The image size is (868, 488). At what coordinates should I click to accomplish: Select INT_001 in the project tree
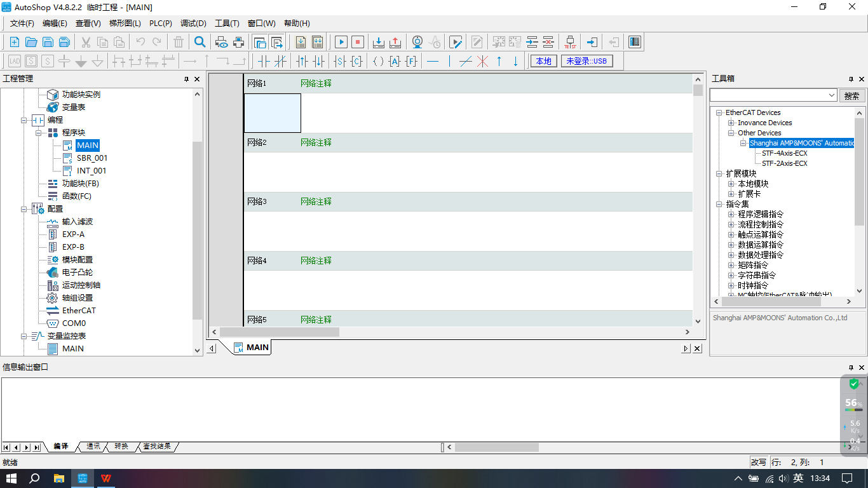click(x=92, y=171)
